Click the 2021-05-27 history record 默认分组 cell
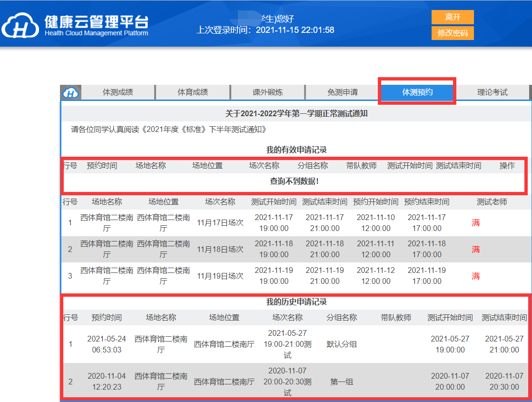The width and height of the screenshot is (532, 402). click(341, 344)
